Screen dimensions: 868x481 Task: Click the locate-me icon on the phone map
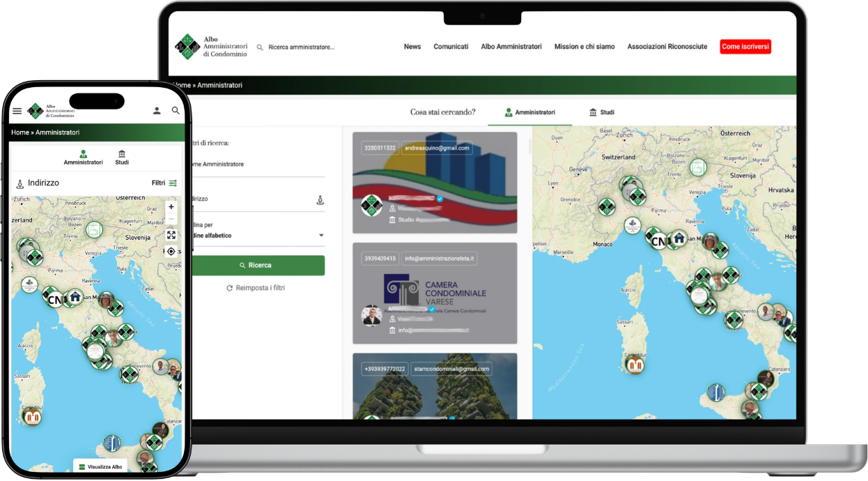click(x=171, y=251)
